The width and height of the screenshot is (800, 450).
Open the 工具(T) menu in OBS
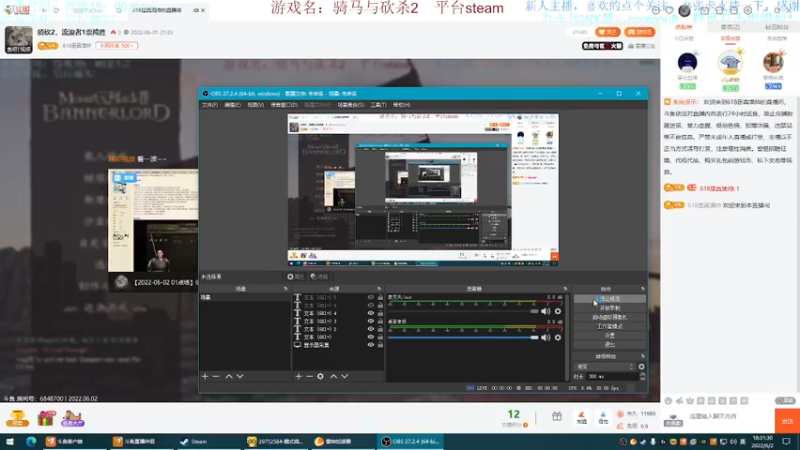378,105
